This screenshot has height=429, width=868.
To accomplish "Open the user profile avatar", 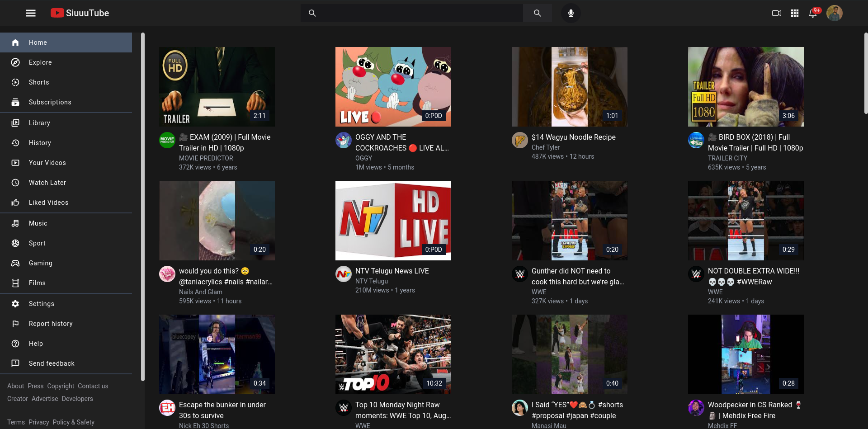I will coord(835,13).
